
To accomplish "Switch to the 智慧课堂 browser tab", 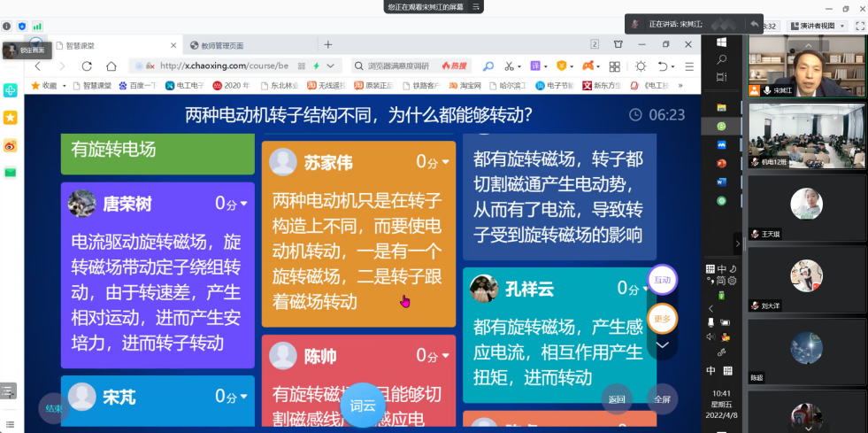I will (x=88, y=44).
